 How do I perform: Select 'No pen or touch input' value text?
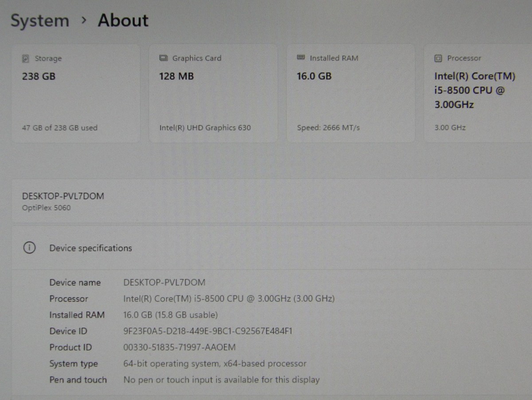click(222, 380)
